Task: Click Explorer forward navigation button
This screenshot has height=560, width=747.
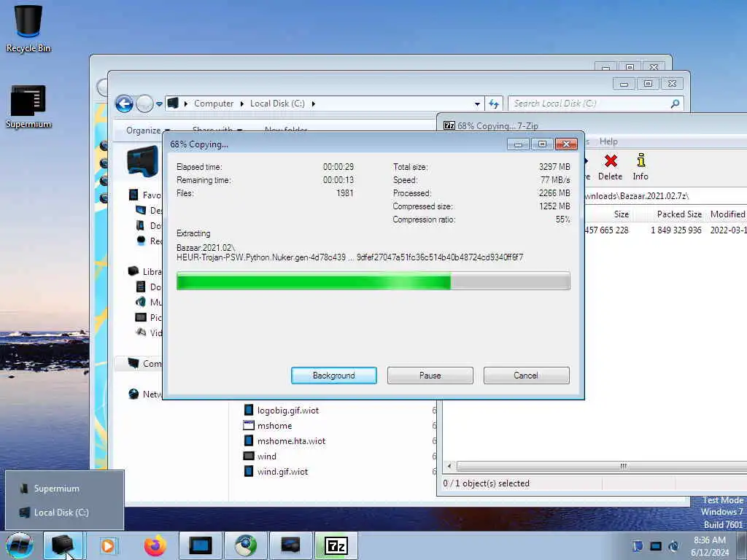Action: tap(144, 104)
